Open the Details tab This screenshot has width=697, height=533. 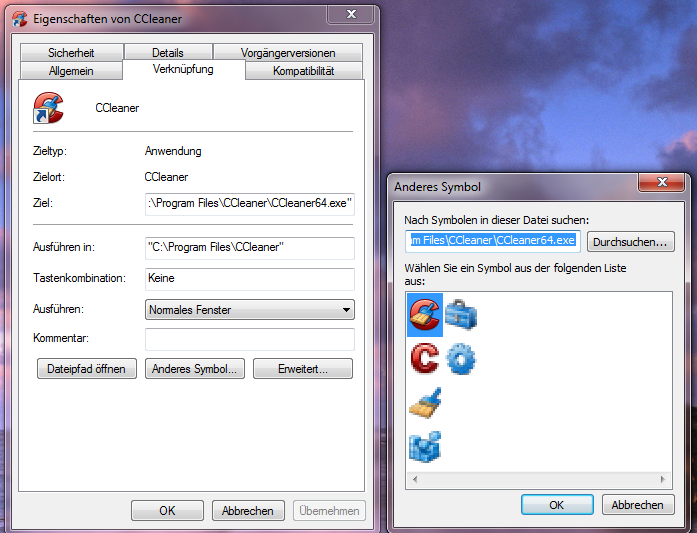pos(168,52)
